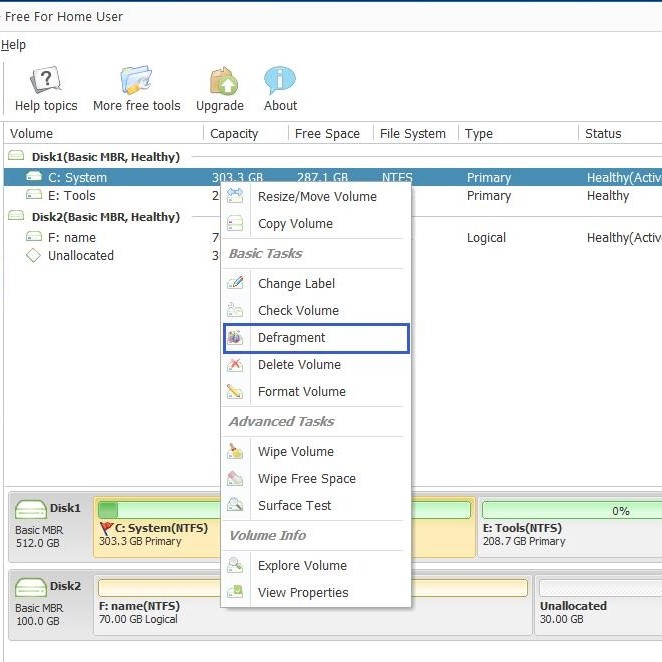Click the E: Tools(NTFS) partition block in disk map
Screen dimensions: 662x662
point(570,528)
